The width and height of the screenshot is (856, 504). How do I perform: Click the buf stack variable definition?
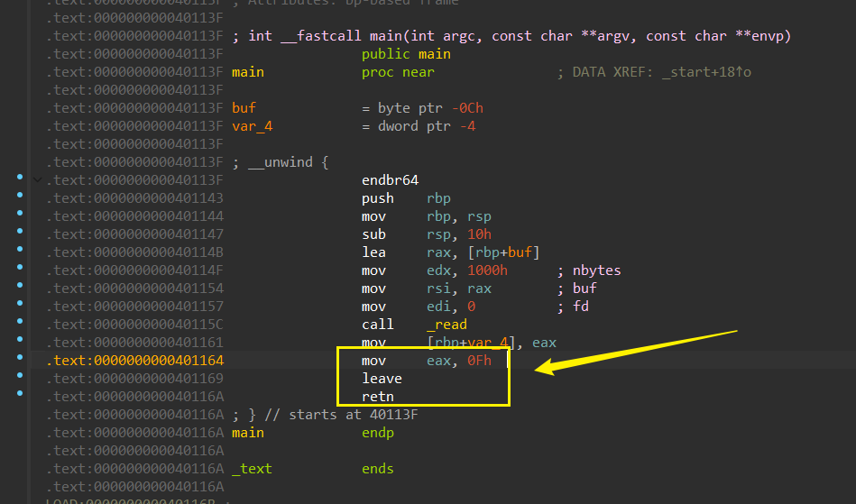244,108
